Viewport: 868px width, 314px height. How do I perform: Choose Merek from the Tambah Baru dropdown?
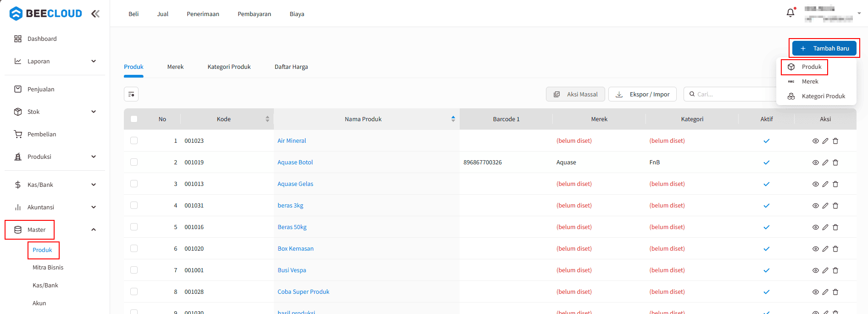click(x=810, y=82)
